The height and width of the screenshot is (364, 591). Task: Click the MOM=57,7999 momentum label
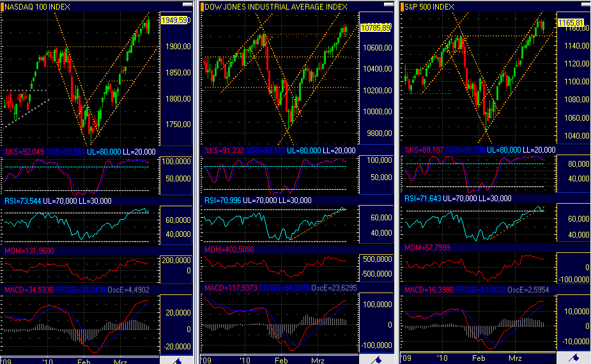(427, 248)
